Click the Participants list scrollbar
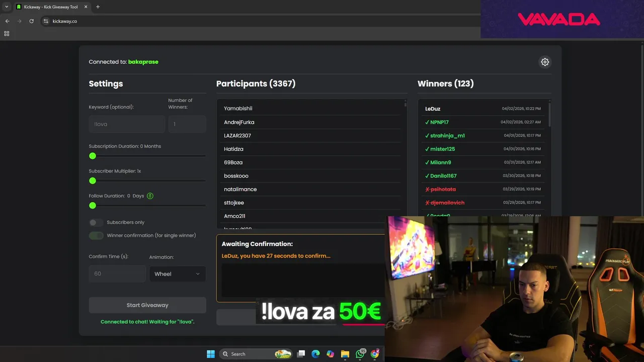Screen dimensions: 644x362 click(x=406, y=104)
